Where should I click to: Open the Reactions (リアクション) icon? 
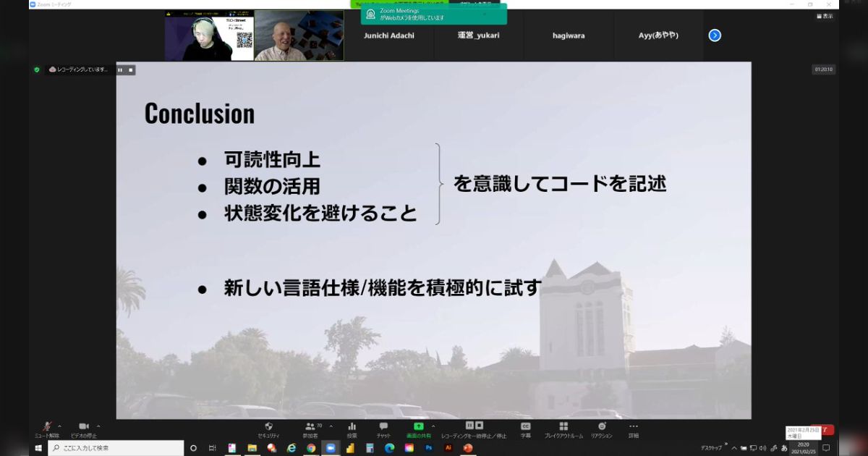[x=601, y=427]
